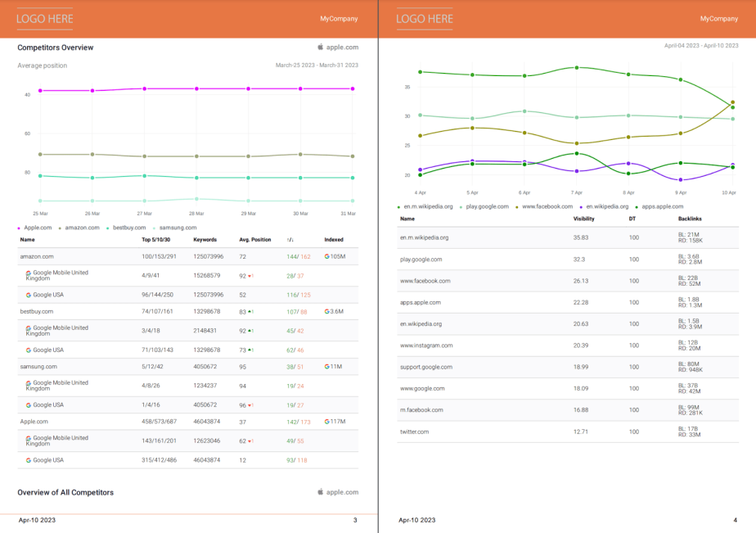The width and height of the screenshot is (756, 533).
Task: Click the legend dot for play.google.com
Action: point(461,207)
